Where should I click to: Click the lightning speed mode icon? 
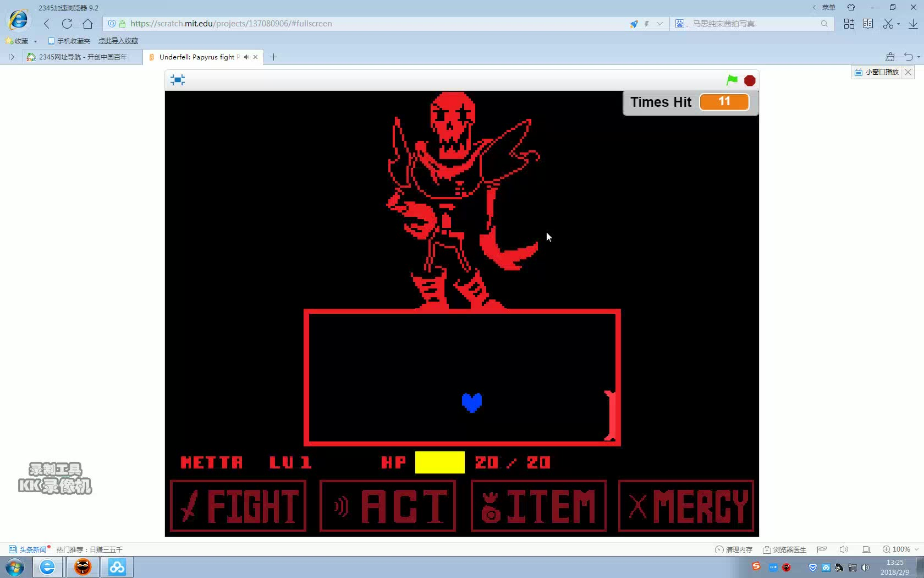(647, 24)
